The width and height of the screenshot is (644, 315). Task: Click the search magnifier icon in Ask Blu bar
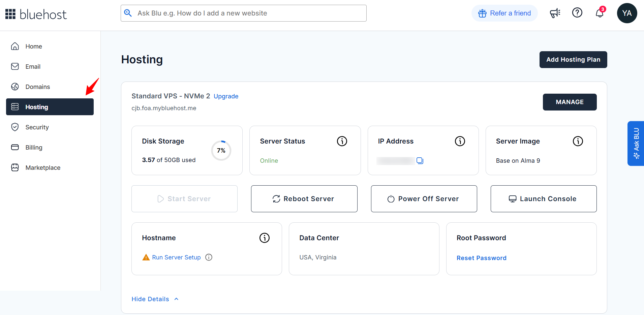click(128, 13)
